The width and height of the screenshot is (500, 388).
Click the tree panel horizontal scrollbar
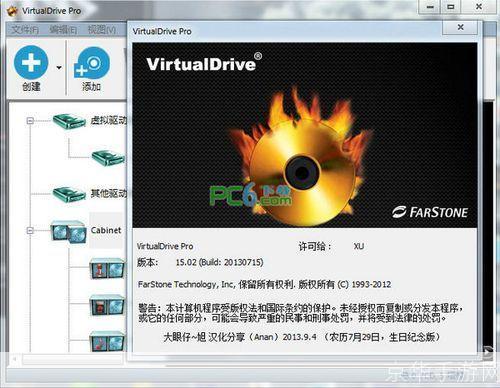coord(67,360)
